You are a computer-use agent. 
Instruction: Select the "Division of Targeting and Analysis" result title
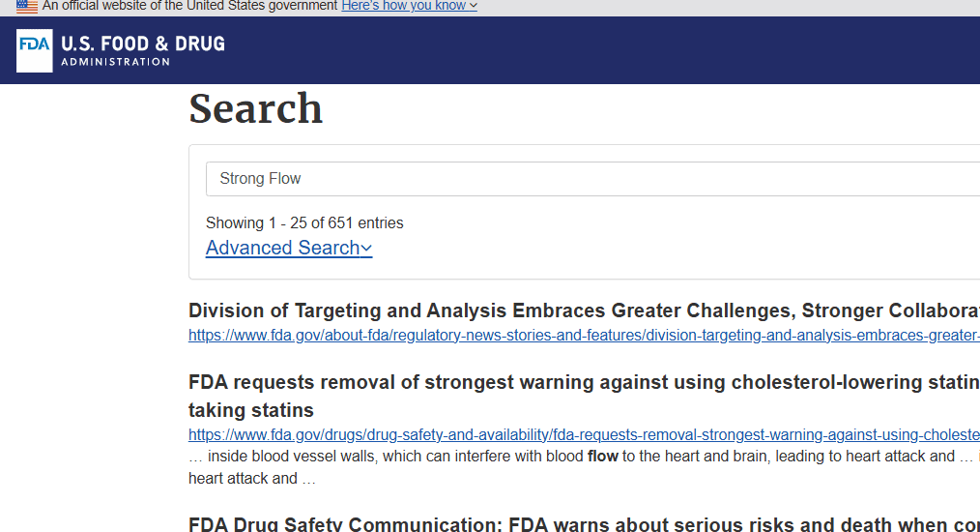[584, 311]
